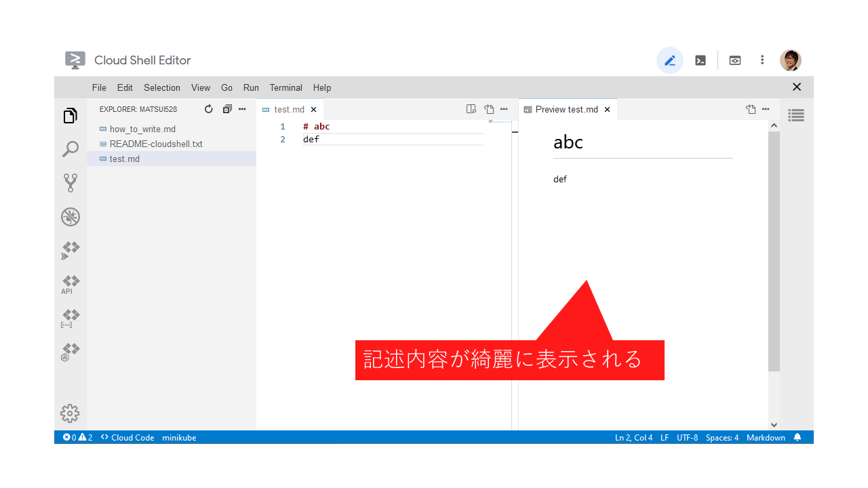Toggle the outline panel on right sidebar
This screenshot has width=868, height=488.
796,116
